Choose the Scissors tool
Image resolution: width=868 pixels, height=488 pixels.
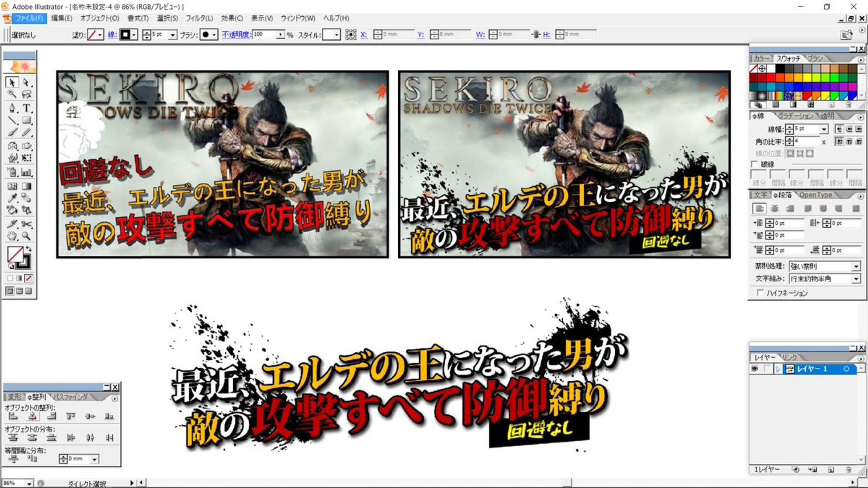[26, 224]
